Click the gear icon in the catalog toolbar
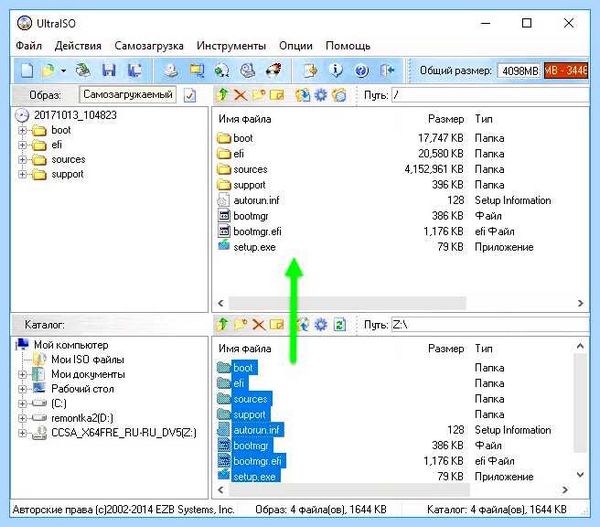 point(321,325)
